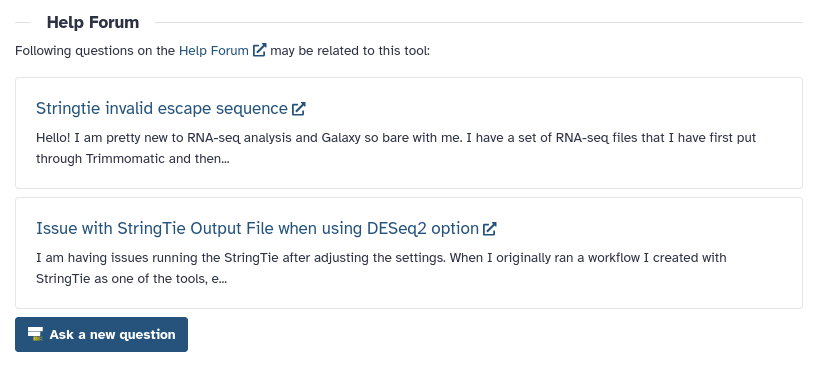Click short divider left of Help Forum heading

[23, 22]
